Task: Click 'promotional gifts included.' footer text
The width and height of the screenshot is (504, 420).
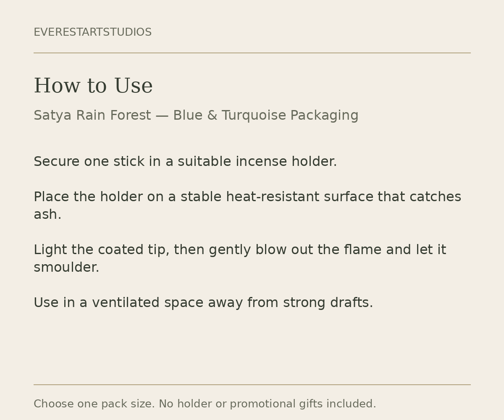Action: click(x=303, y=404)
